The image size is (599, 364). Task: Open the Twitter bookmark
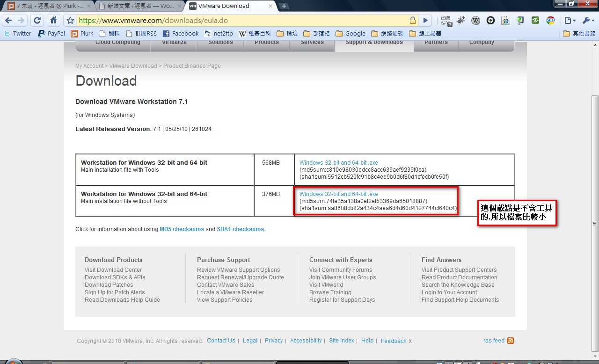coord(17,34)
